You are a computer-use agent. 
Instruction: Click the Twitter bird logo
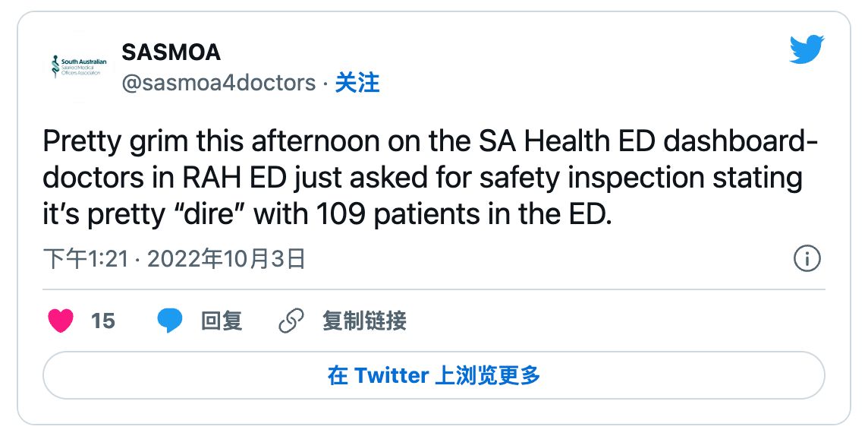point(806,51)
